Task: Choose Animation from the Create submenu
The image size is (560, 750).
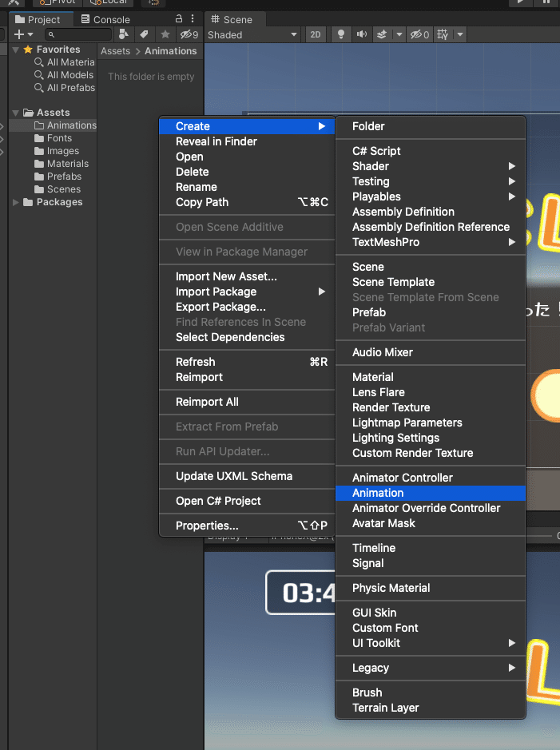Action: click(431, 493)
